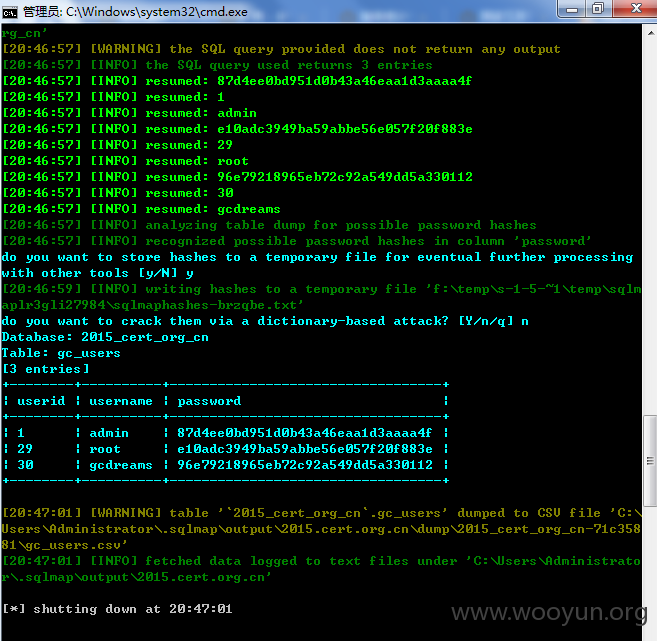Click the 'do you want to store hashes' prompt
The width and height of the screenshot is (657, 641).
317,265
